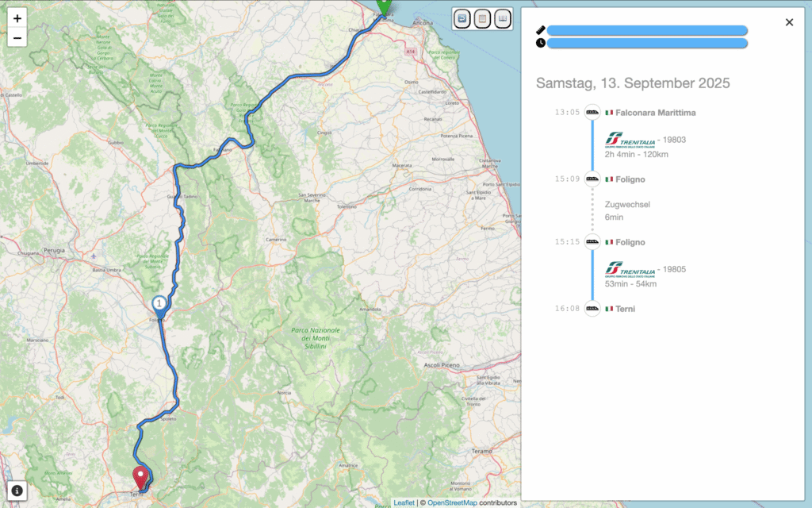
Task: Click the green start marker at Falconara
Action: tap(384, 6)
